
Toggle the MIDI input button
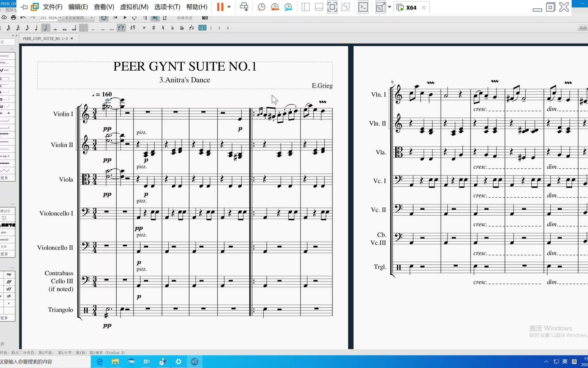pos(104,18)
